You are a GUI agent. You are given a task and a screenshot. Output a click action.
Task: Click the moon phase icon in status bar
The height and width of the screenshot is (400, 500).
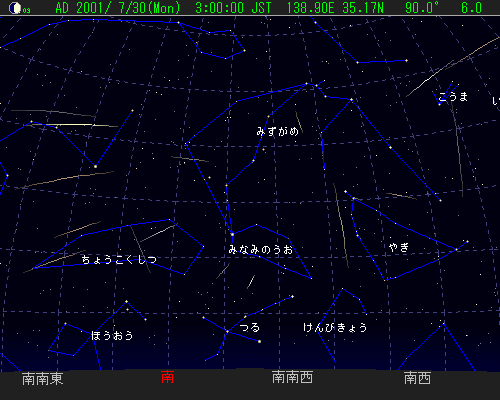(15, 8)
